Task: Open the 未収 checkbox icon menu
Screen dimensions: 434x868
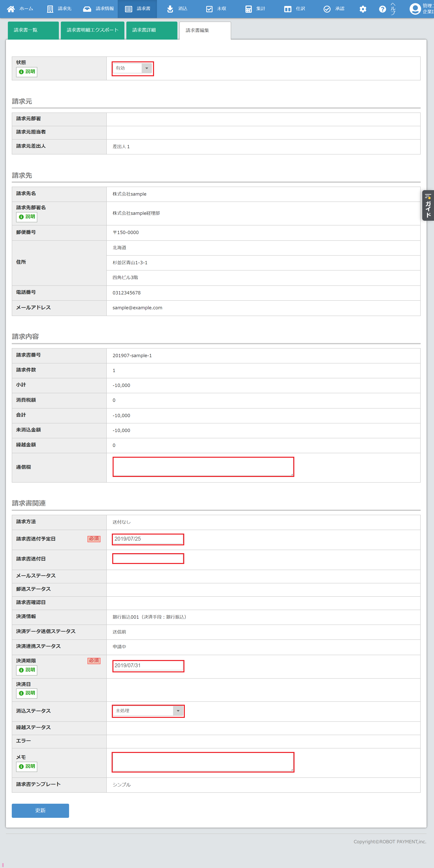Action: coord(209,9)
